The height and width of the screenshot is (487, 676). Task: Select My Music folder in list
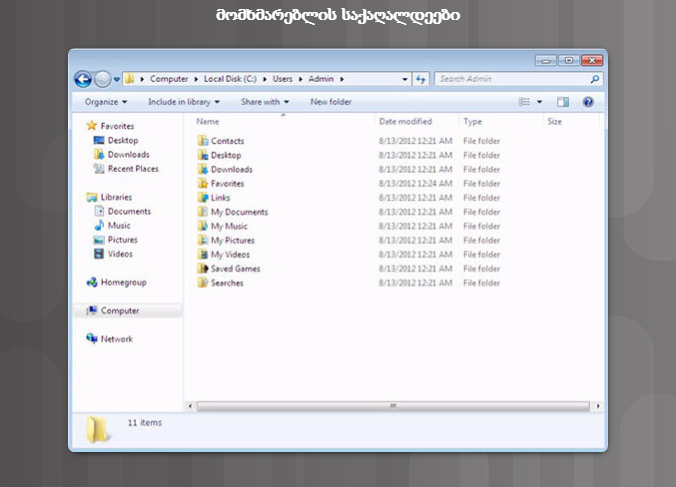(229, 226)
